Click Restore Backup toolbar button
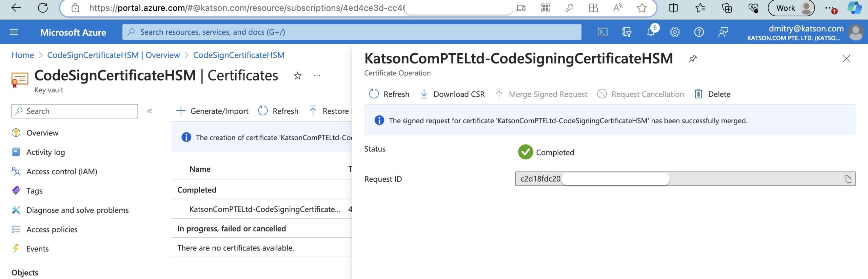The image size is (868, 279). [x=331, y=111]
